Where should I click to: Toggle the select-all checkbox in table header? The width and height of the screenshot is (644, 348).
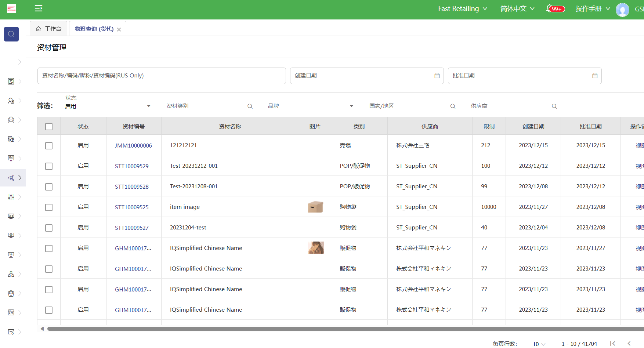click(x=49, y=127)
